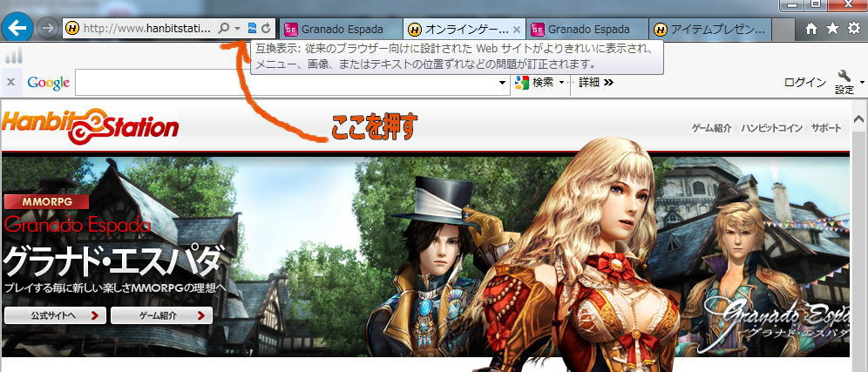
Task: Click the Home icon
Action: click(x=811, y=29)
